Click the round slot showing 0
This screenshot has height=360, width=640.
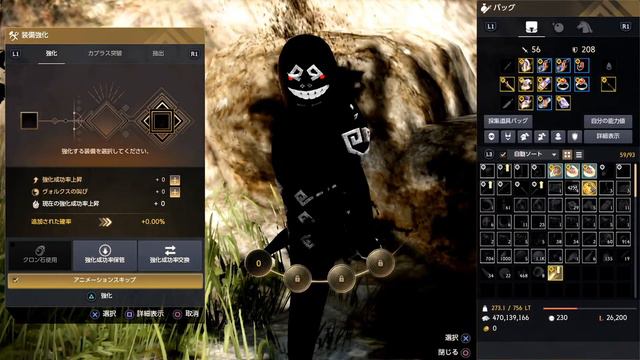(259, 263)
